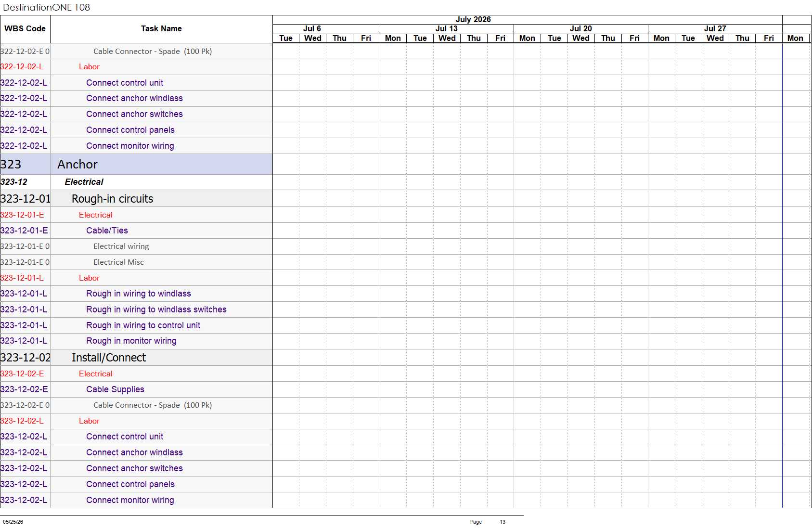This screenshot has height=528, width=812.
Task: Select the 'Cable Supplies' task
Action: click(115, 389)
